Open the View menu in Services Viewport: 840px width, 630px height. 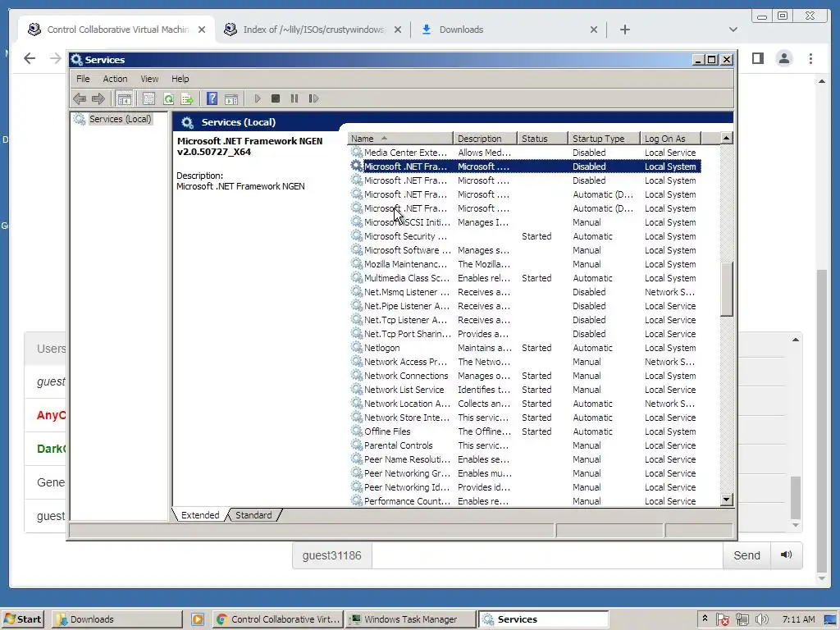149,79
